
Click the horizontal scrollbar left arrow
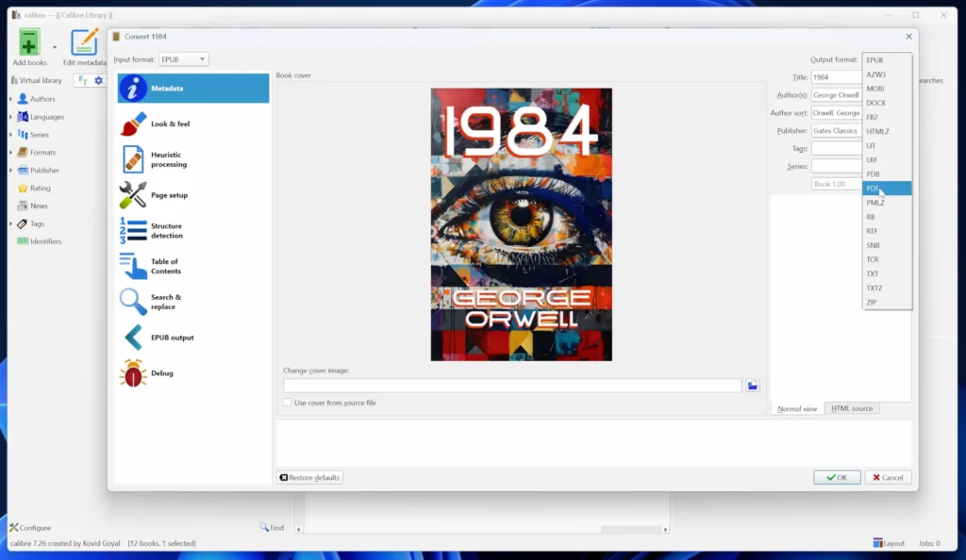pos(299,529)
